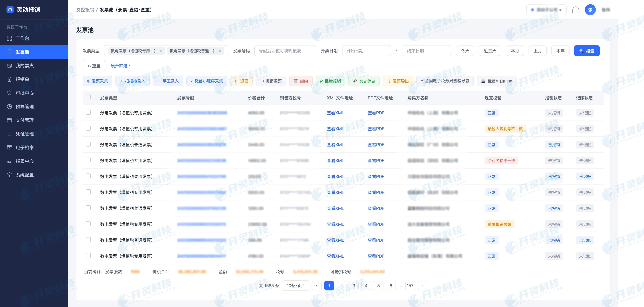Click the 批量打印电票 printer button
The image size is (644, 307).
coord(496,81)
